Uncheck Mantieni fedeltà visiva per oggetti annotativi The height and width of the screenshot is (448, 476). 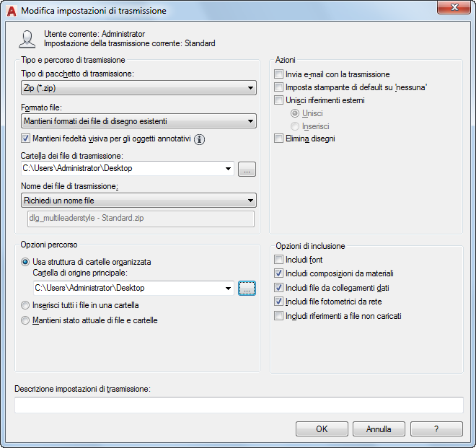click(25, 139)
